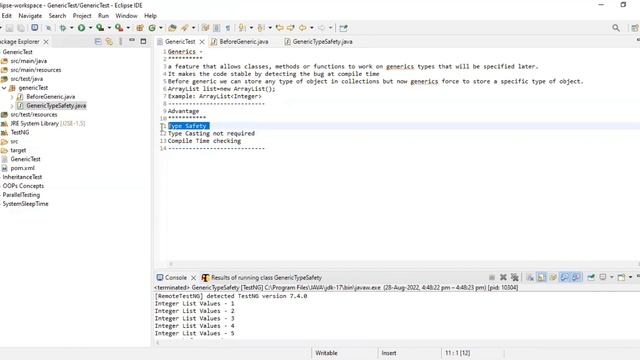
Task: Click the Run External Tools icon
Action: coord(119,28)
